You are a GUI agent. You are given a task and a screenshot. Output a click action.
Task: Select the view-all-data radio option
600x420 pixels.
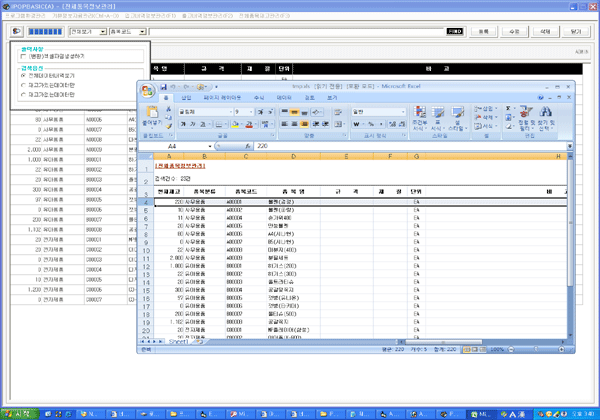24,76
